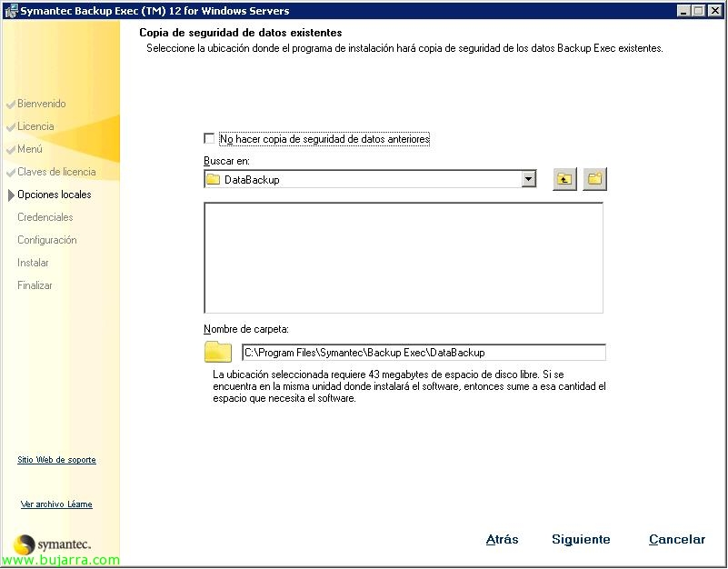Click the Nombre de carpeta label

click(246, 329)
